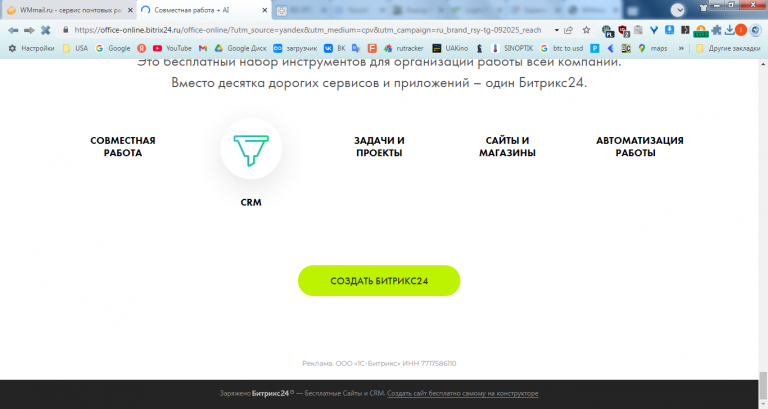Open the browser downloads tray icon
Viewport: 768px width, 409px height.
tap(729, 30)
